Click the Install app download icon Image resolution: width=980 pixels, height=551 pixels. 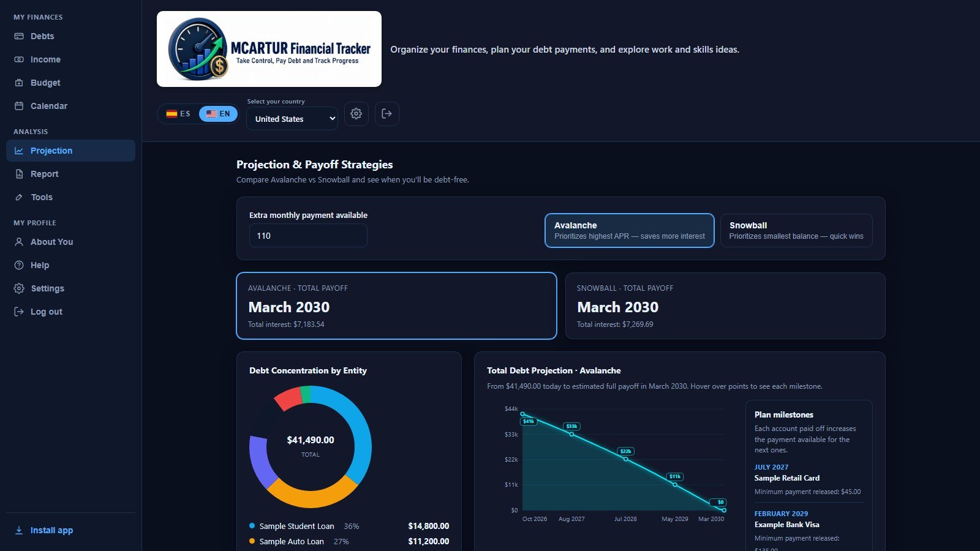pyautogui.click(x=19, y=530)
